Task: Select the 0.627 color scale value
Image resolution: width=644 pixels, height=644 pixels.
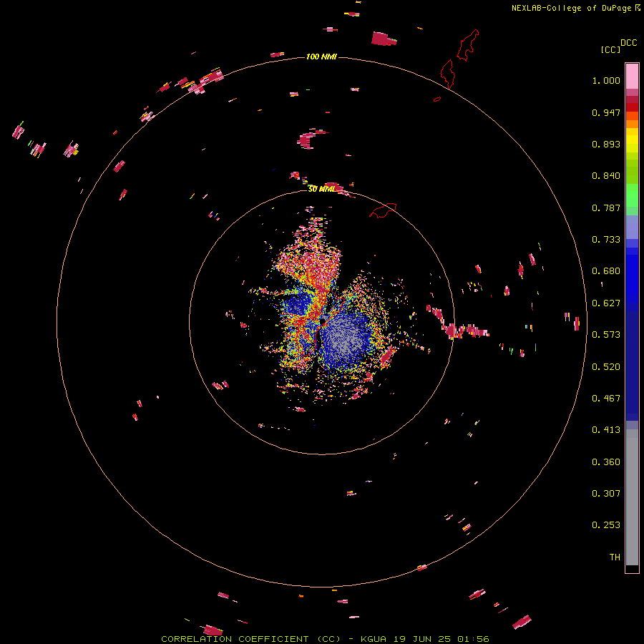Action: point(606,303)
